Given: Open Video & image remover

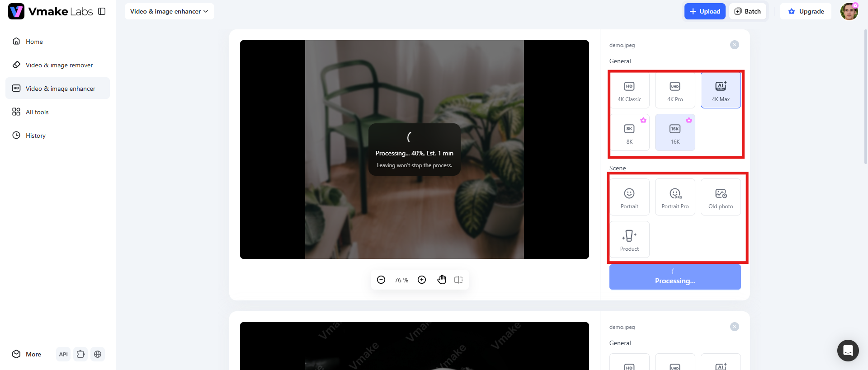Looking at the screenshot, I should [57, 65].
